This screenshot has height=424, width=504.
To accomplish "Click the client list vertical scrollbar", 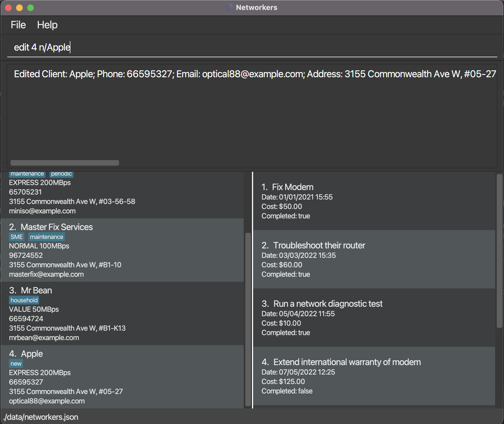I will tap(248, 319).
